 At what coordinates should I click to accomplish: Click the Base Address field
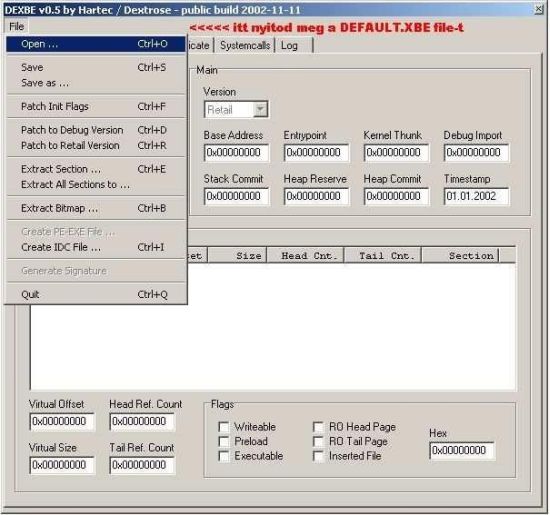pos(236,153)
